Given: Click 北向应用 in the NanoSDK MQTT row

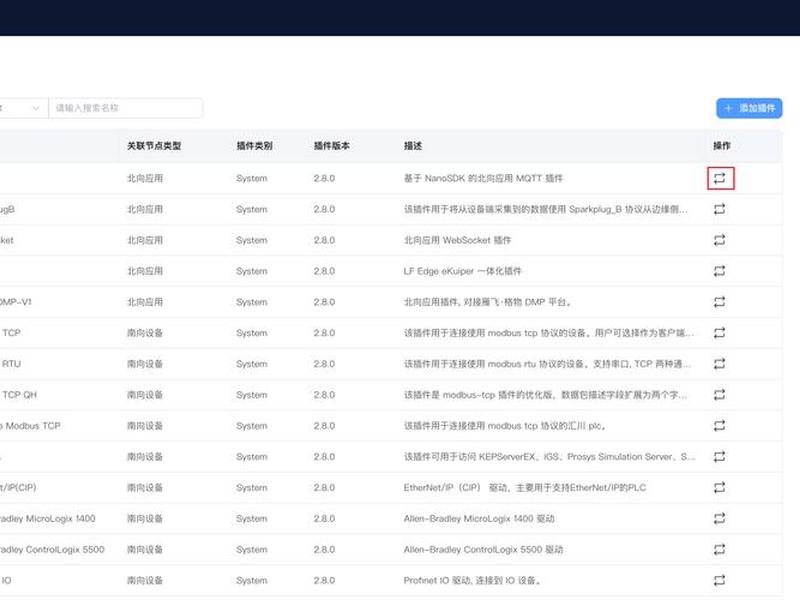Looking at the screenshot, I should click(145, 178).
